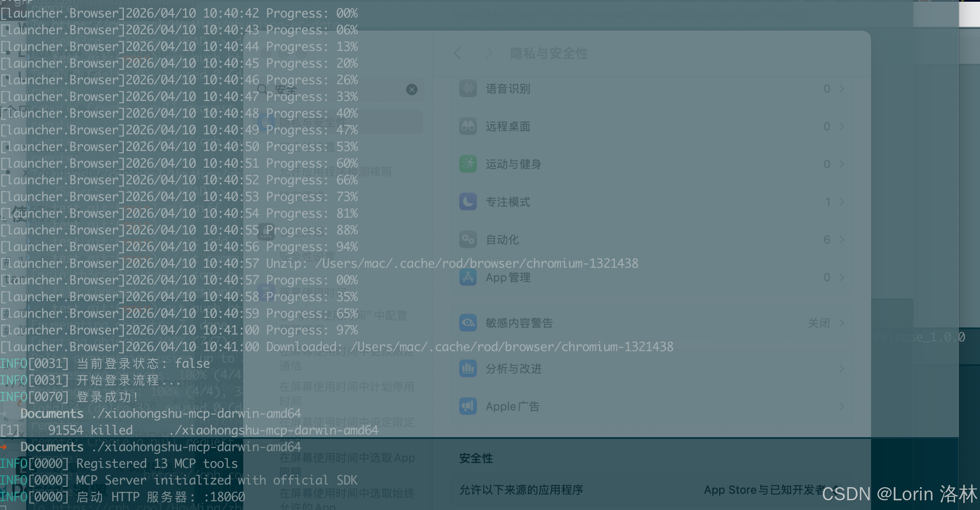The width and height of the screenshot is (980, 510).
Task: Click the App Management (App管理) icon
Action: pos(468,277)
